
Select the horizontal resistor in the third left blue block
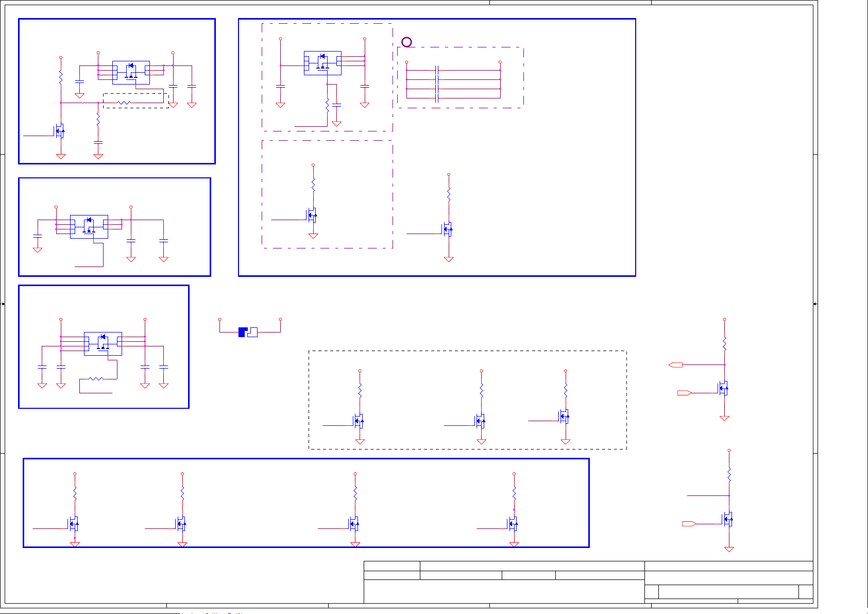pos(96,379)
